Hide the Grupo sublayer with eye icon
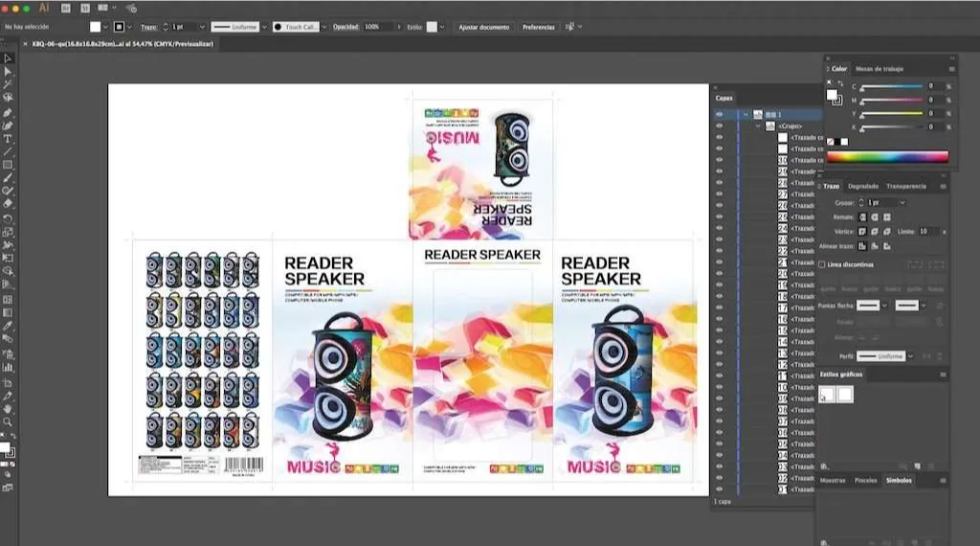 pyautogui.click(x=720, y=125)
